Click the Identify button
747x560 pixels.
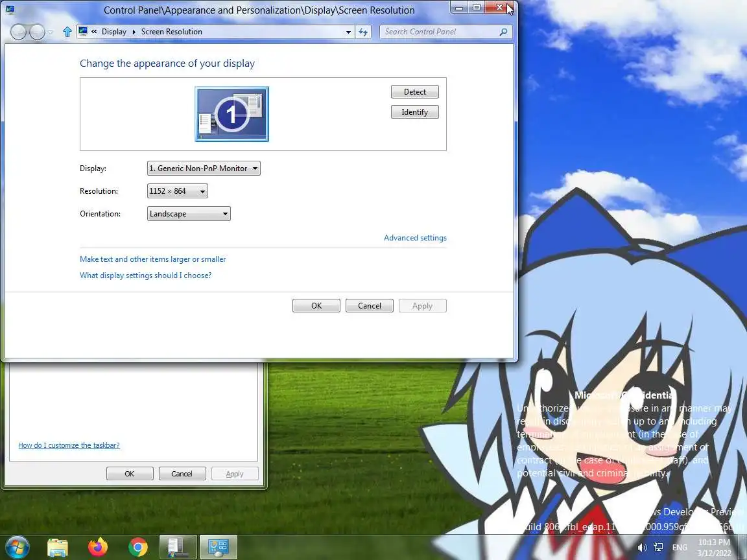pos(414,112)
